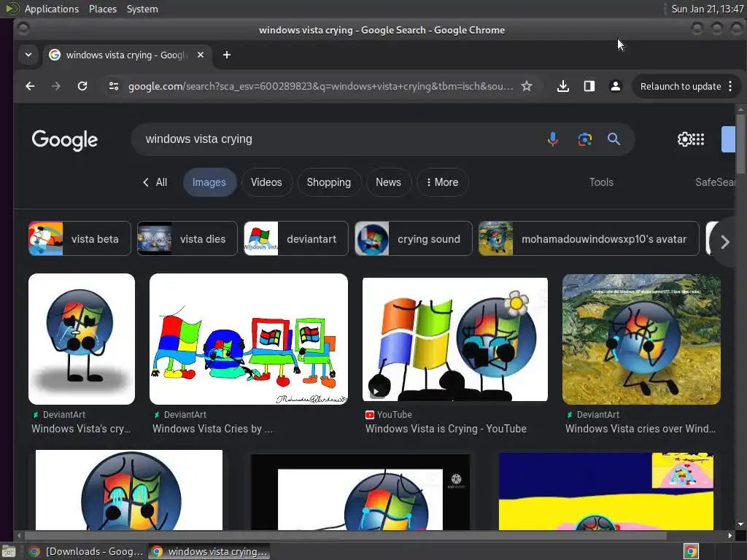Open the Windows Vista Cries by drawing thumbnail
Screen dimensions: 747x560
249,338
